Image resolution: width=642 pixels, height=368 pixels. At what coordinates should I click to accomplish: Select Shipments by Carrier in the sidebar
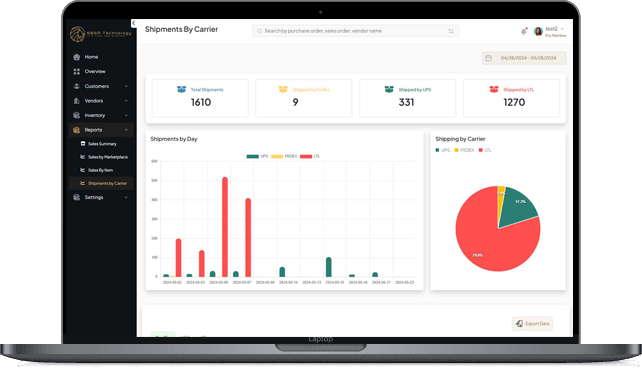101,183
